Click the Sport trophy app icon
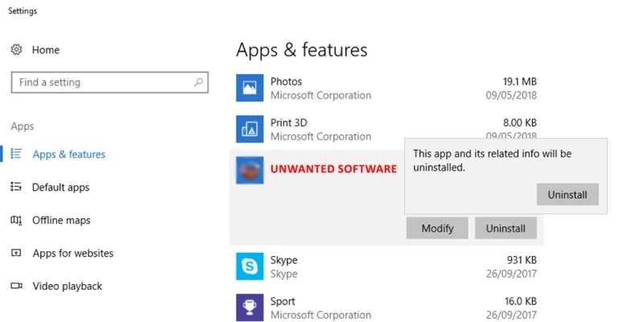This screenshot has height=322, width=644. (x=250, y=308)
